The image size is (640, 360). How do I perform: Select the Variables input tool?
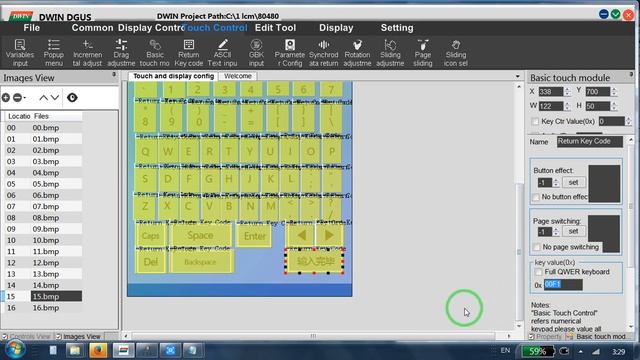pyautogui.click(x=20, y=53)
